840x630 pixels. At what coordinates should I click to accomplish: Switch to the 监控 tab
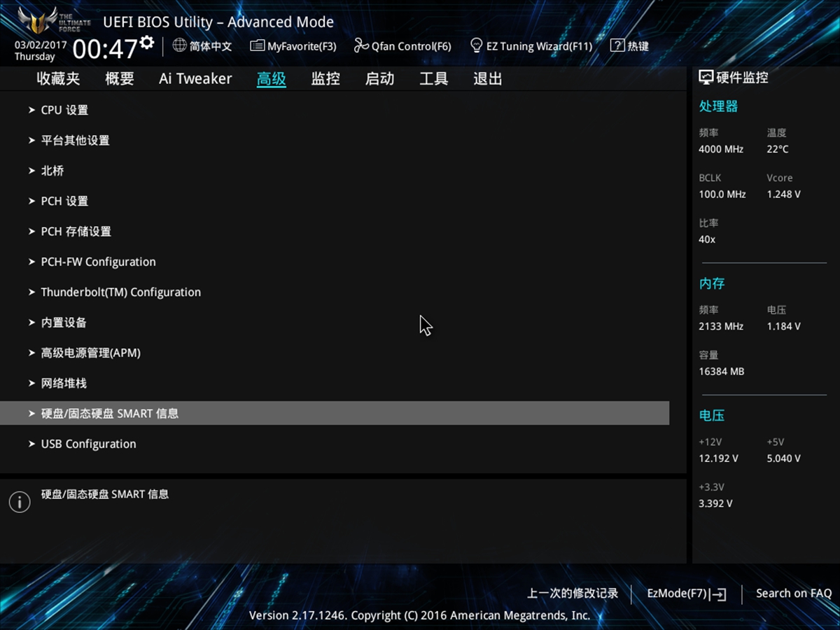[x=325, y=79]
